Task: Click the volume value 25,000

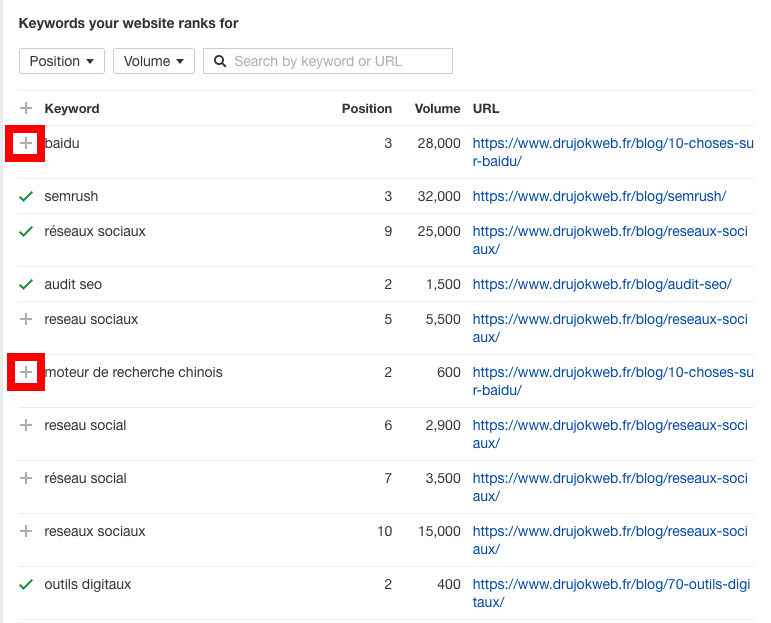Action: tap(439, 231)
